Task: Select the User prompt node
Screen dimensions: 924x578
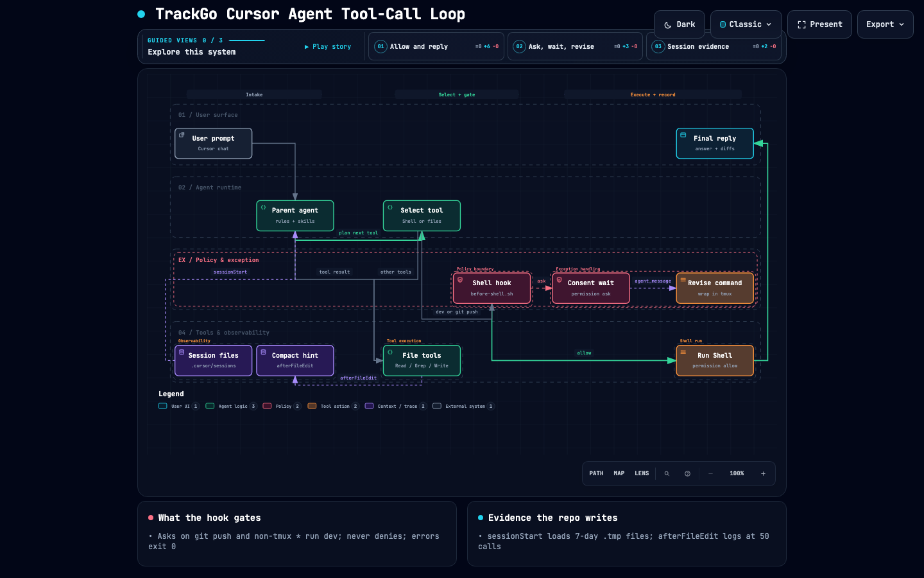Action: click(214, 143)
